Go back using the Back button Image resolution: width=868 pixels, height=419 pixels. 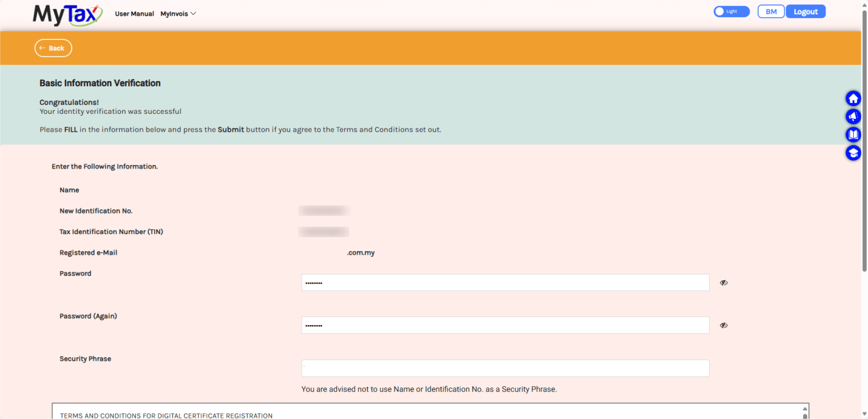tap(53, 48)
